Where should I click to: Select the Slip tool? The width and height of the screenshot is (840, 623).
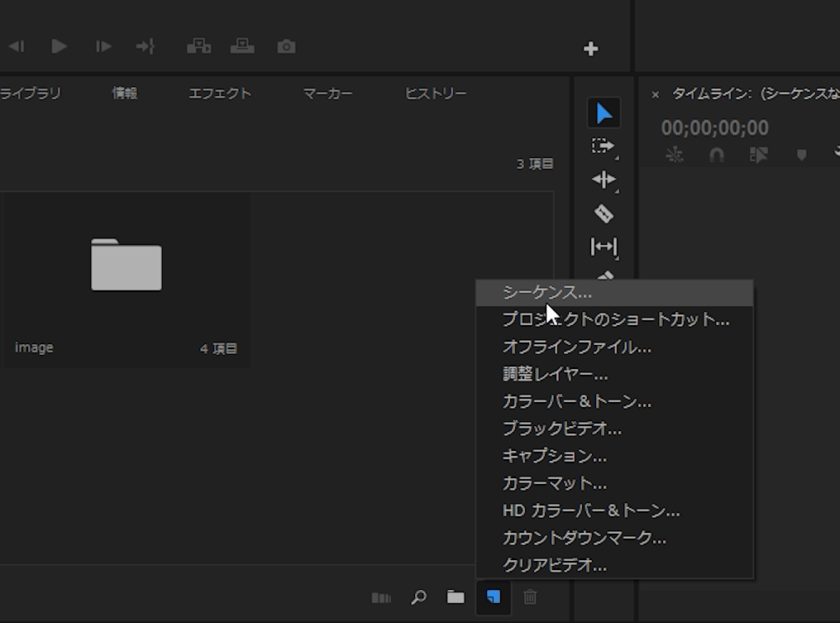coord(604,247)
